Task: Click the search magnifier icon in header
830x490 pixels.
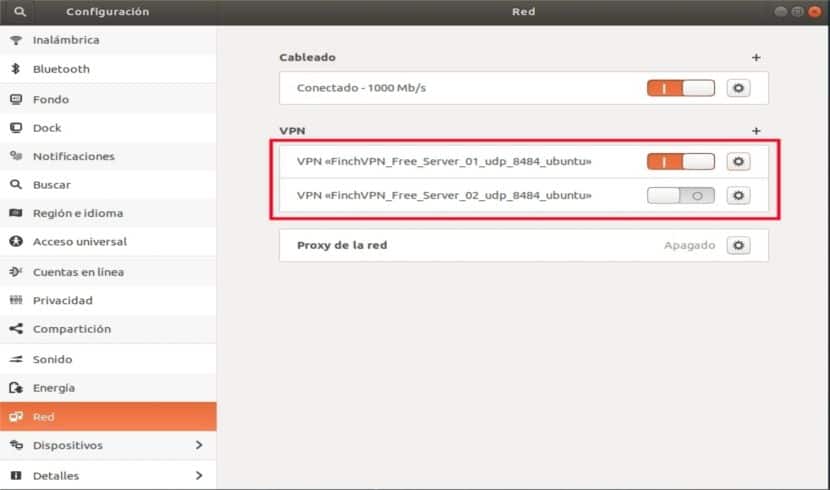Action: pos(20,11)
